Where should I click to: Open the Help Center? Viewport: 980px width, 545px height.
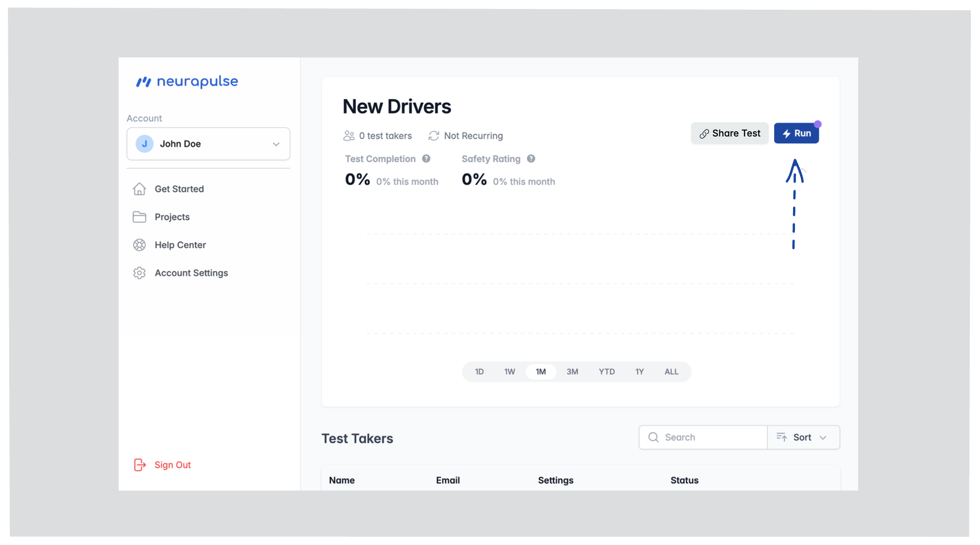coord(180,245)
